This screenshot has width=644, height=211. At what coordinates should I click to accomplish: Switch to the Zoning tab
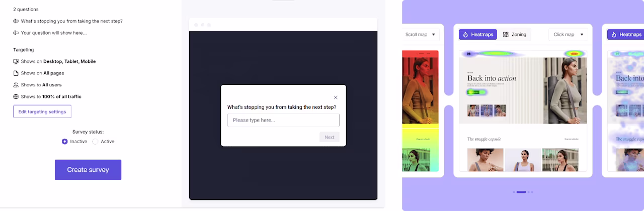pyautogui.click(x=514, y=35)
